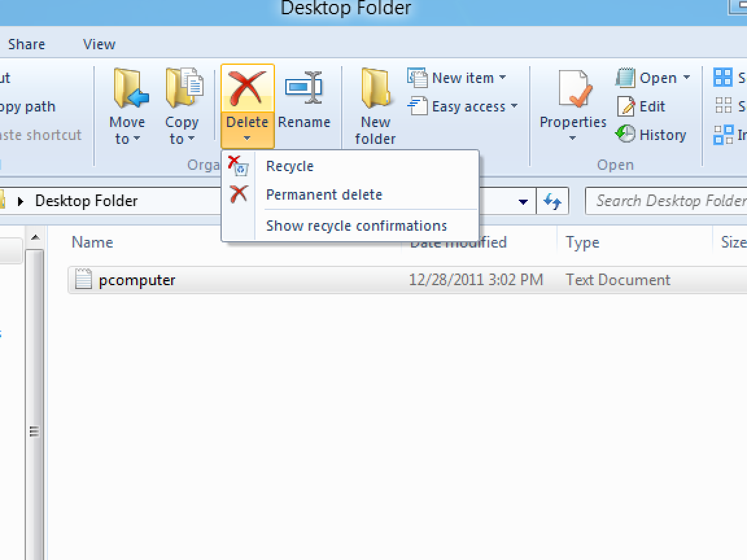Open the address bar history dropdown

[523, 202]
